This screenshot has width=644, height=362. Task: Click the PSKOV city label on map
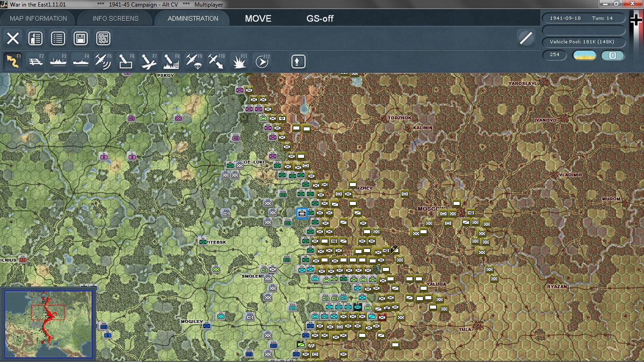click(x=165, y=75)
